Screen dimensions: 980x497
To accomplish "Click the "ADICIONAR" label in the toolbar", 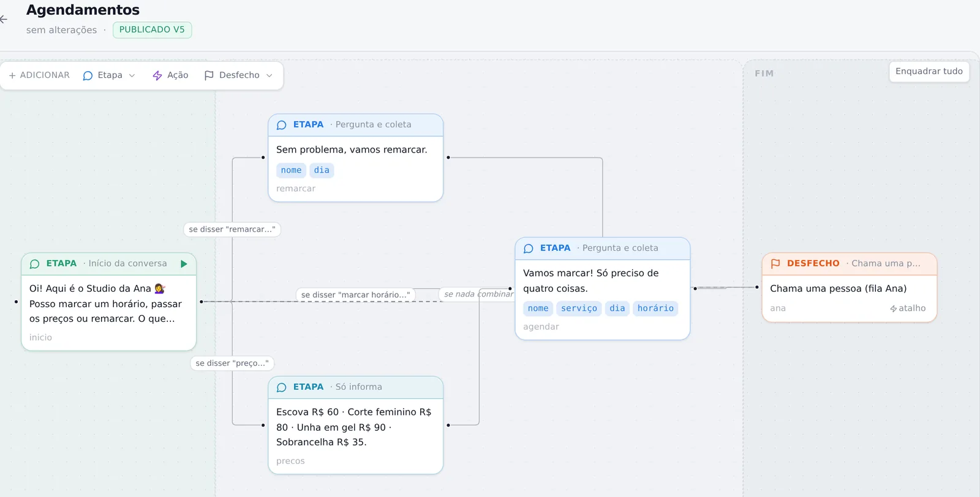I will tap(45, 75).
